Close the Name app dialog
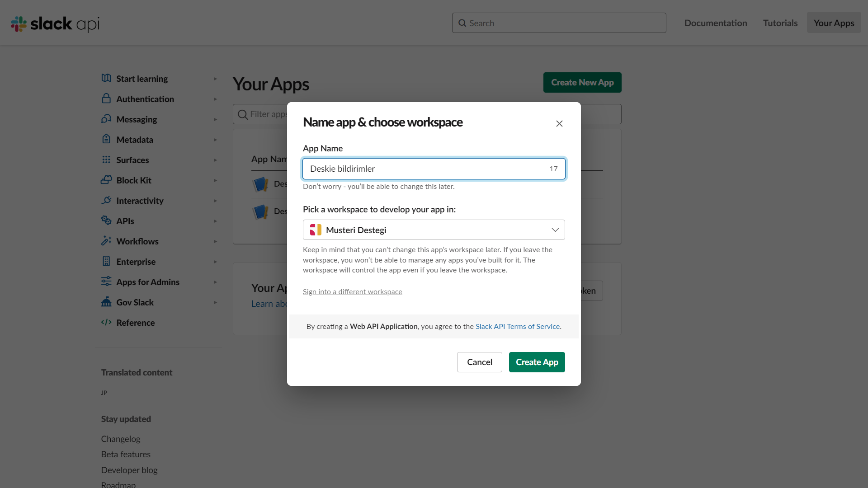Screen dimensions: 868x488 [559, 123]
